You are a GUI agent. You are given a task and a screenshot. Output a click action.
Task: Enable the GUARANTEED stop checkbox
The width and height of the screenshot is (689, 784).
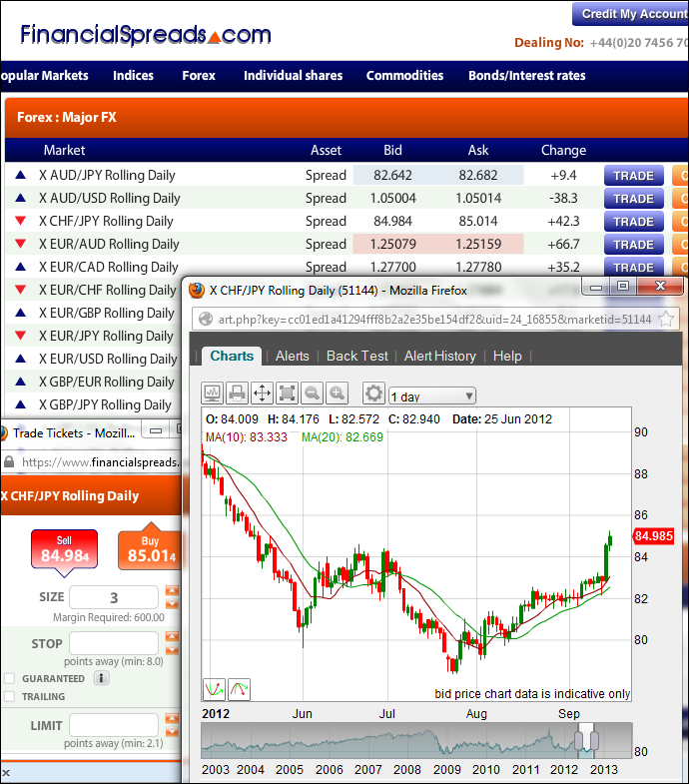(x=10, y=678)
